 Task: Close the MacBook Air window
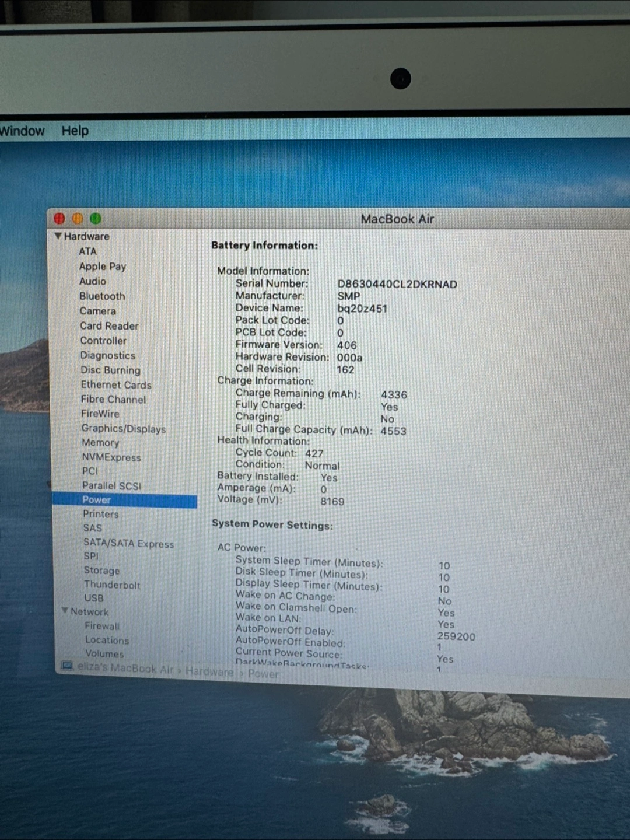click(x=60, y=218)
